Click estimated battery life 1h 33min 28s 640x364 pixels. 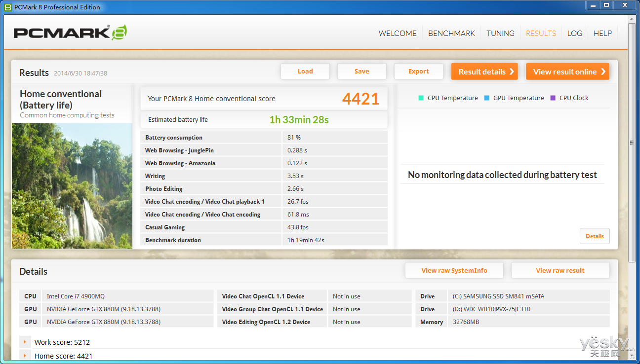click(x=299, y=119)
